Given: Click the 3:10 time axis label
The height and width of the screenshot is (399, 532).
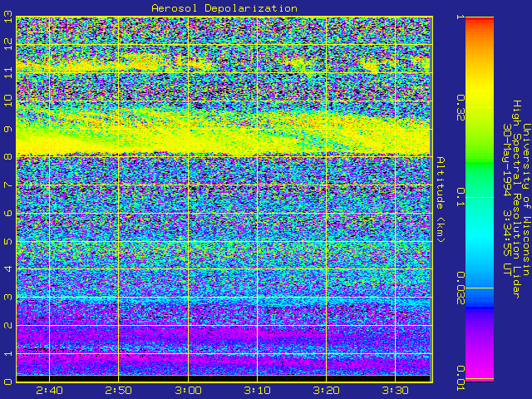Looking at the screenshot, I should [257, 390].
